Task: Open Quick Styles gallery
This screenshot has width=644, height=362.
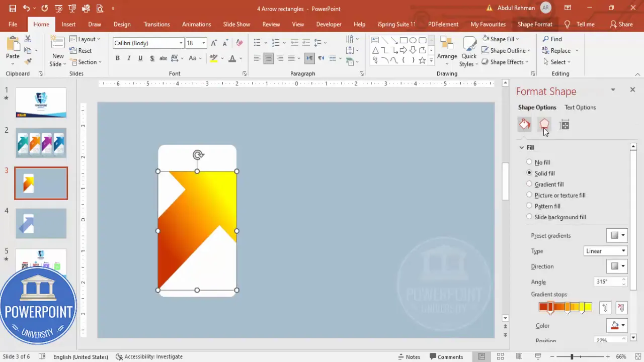Action: [x=469, y=51]
